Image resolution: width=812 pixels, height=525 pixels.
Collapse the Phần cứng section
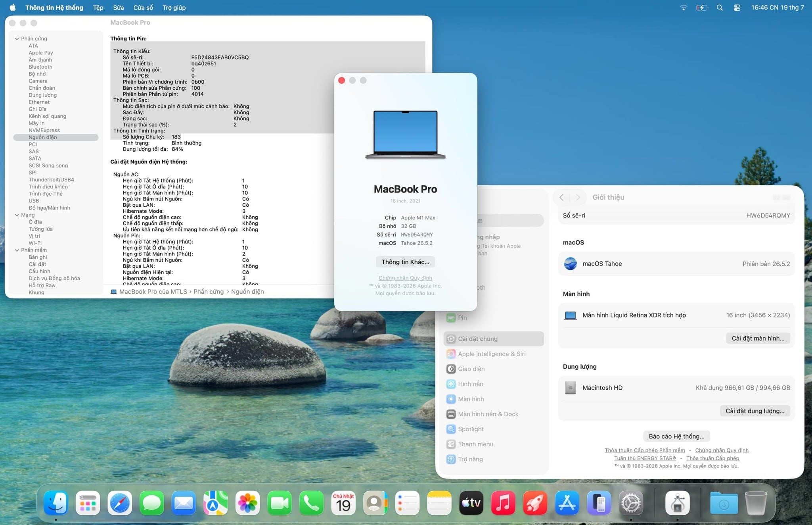(17, 38)
